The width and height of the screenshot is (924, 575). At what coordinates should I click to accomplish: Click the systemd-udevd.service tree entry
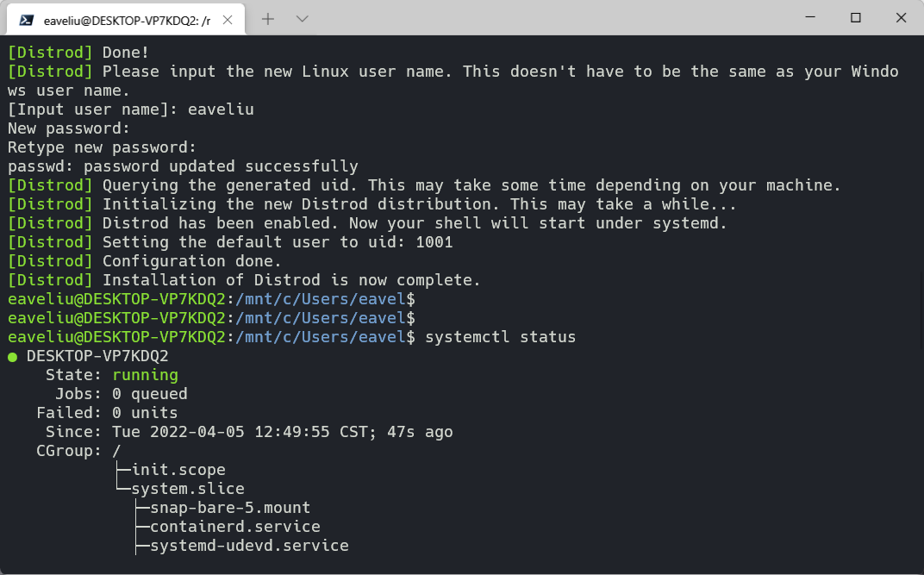click(249, 546)
